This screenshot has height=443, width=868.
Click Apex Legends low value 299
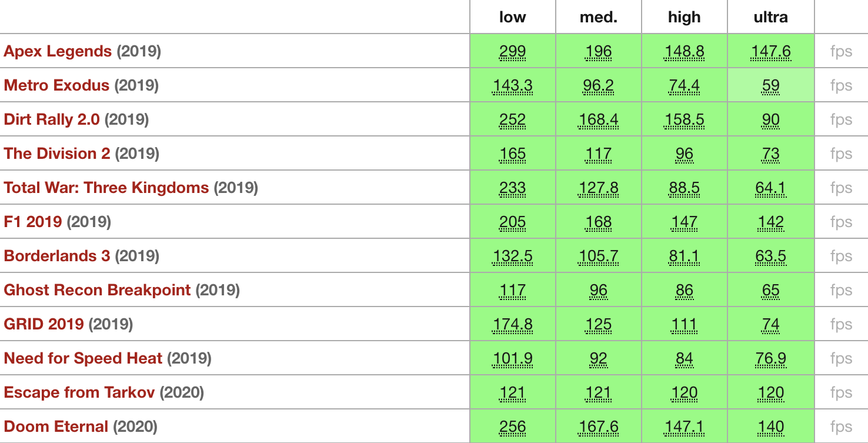[512, 52]
